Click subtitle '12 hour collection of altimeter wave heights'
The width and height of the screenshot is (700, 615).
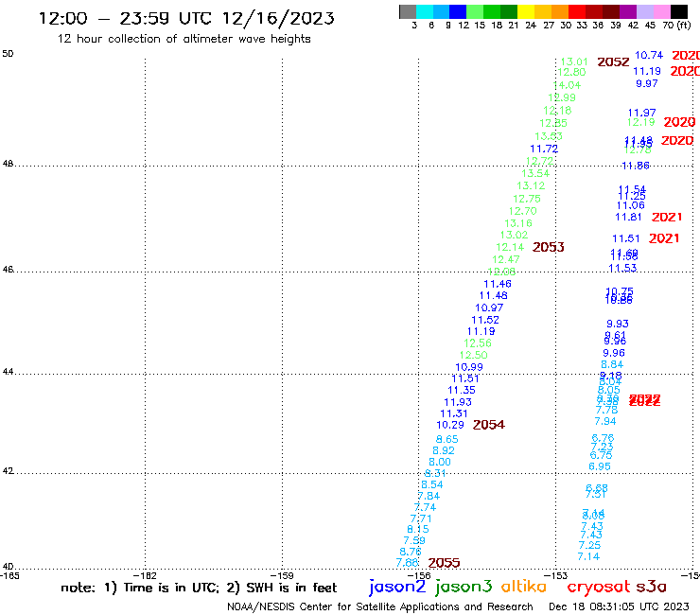184,39
